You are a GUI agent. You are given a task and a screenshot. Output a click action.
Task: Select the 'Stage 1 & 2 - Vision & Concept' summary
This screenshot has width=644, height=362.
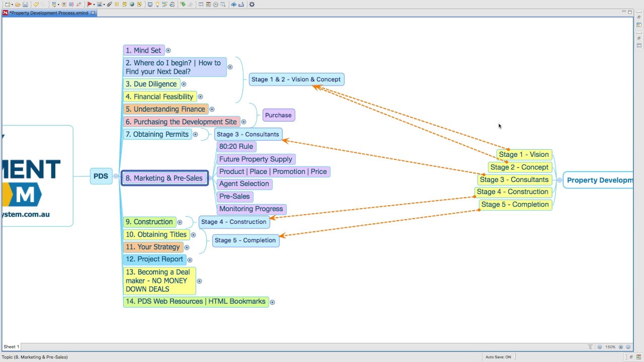tap(296, 79)
